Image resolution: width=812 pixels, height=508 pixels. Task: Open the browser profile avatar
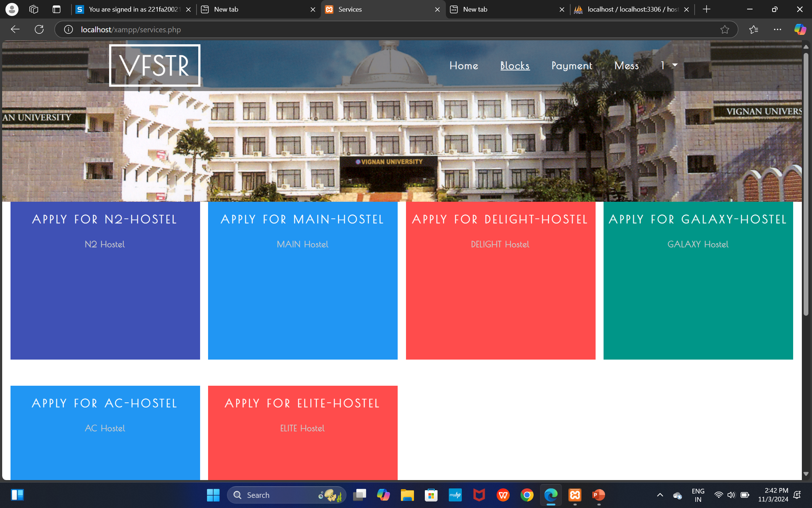12,9
